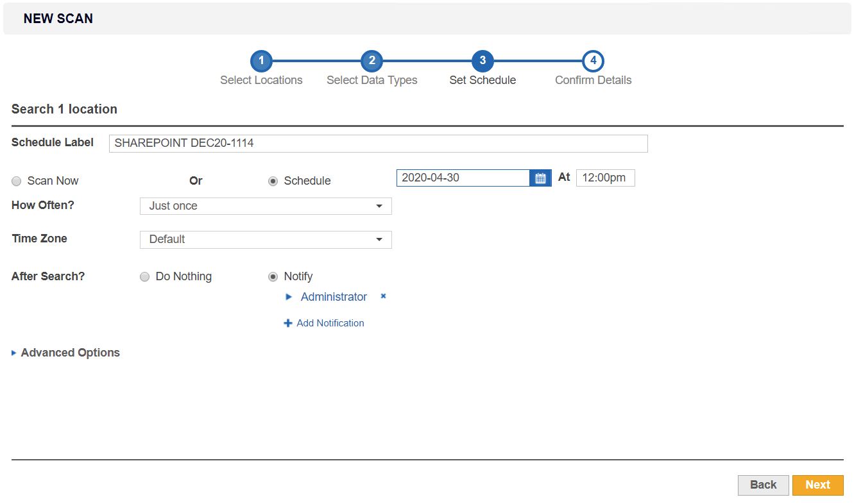Expand the Advanced Options section

pos(65,352)
